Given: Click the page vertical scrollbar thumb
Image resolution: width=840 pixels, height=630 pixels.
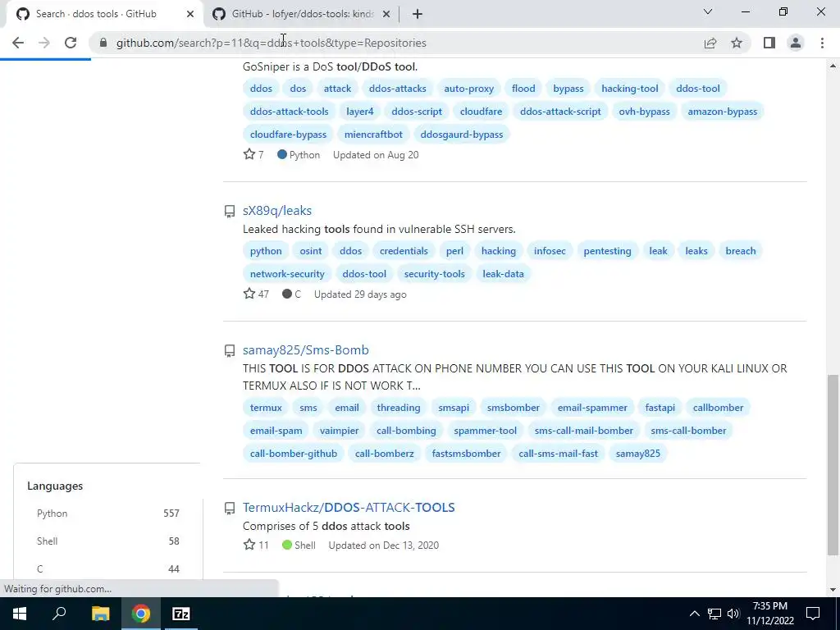Looking at the screenshot, I should coord(832,464).
